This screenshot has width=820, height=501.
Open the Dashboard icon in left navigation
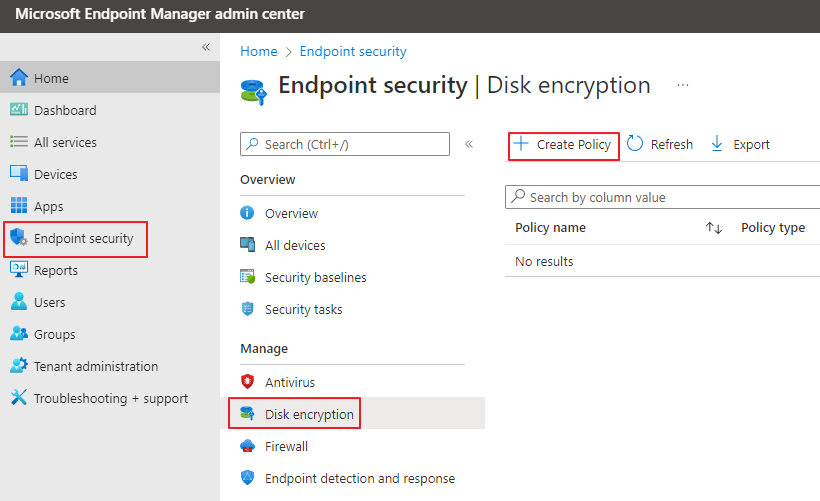19,110
